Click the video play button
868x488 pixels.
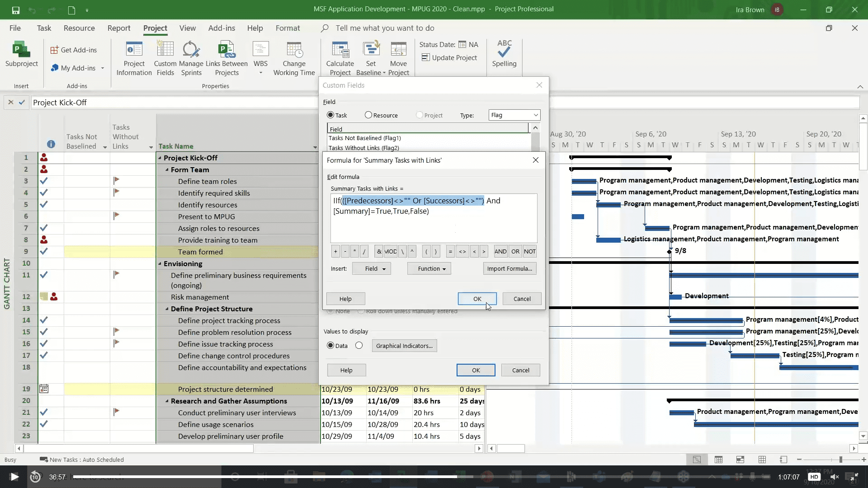tap(14, 477)
